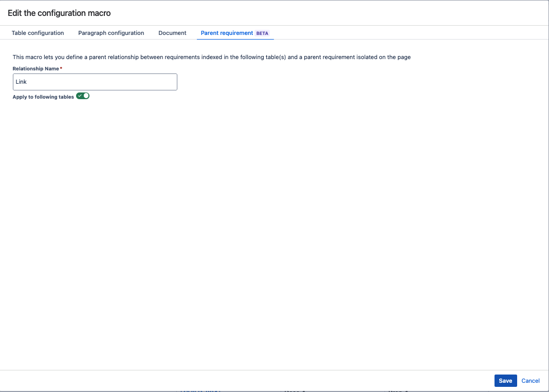Focus the required Relationship Name input
Screen dimensions: 549x392
coord(95,82)
